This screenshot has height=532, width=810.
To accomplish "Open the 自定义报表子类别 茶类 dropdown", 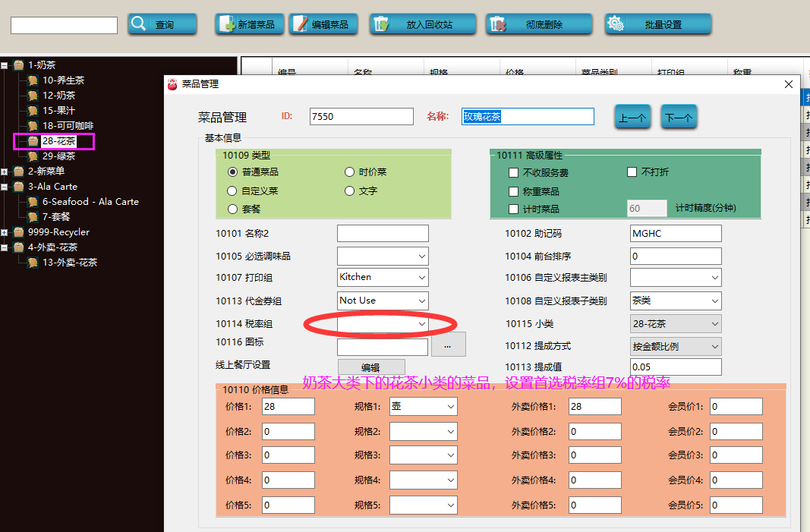I will (x=676, y=301).
